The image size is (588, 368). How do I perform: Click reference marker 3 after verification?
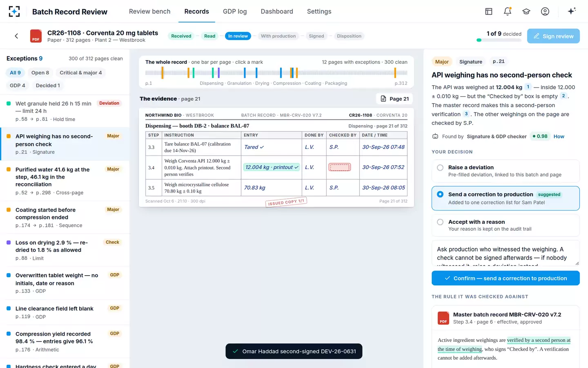pyautogui.click(x=466, y=114)
